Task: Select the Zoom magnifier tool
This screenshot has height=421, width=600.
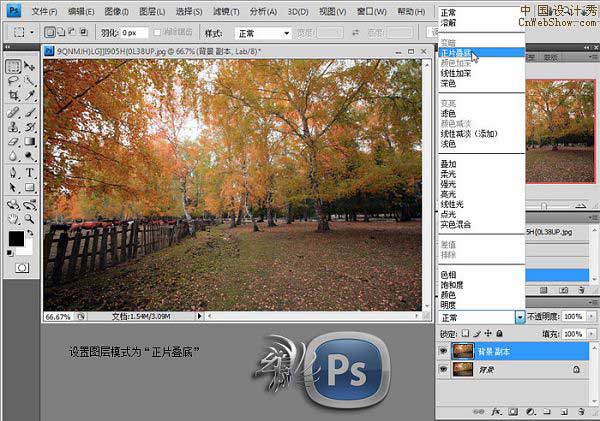Action: (x=30, y=217)
